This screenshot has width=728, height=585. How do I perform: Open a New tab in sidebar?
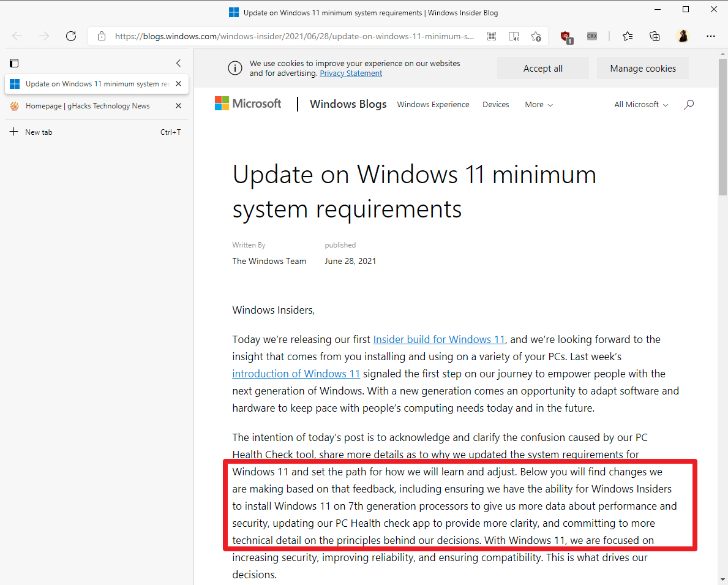click(x=39, y=132)
